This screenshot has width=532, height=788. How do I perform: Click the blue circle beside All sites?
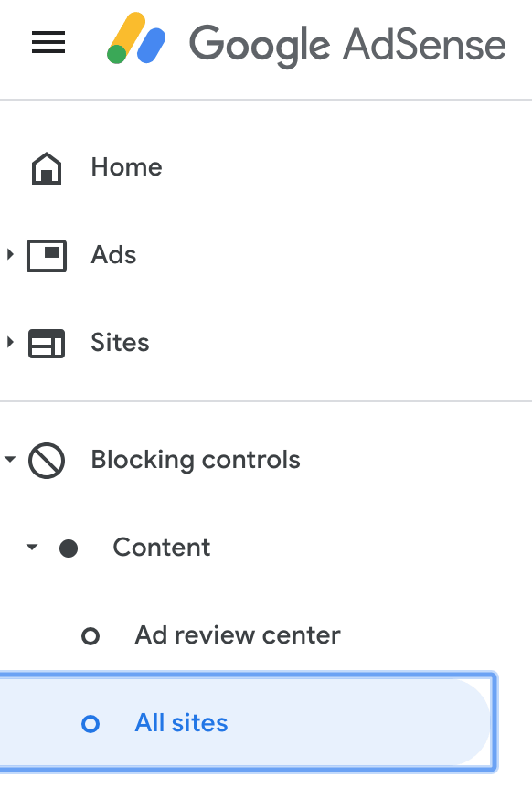(90, 724)
